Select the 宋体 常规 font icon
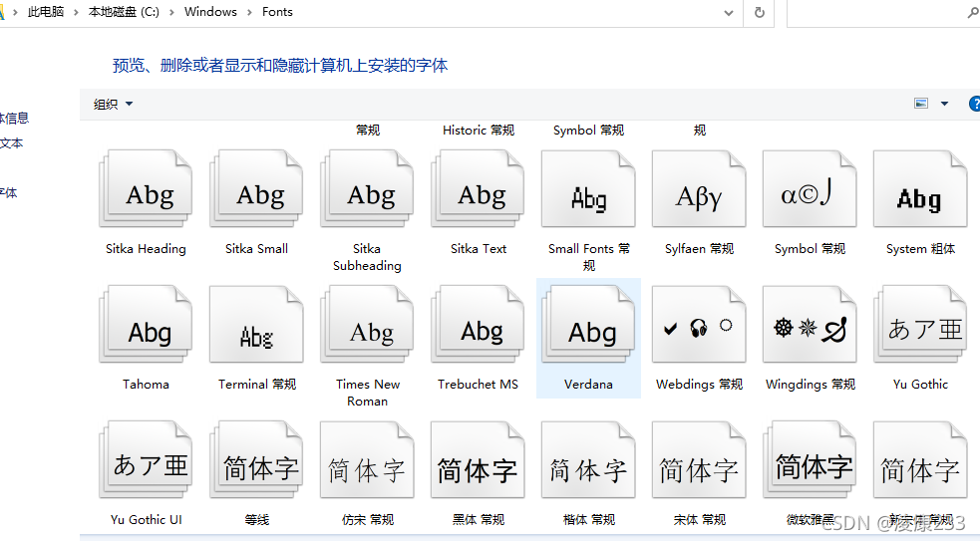980x541 pixels. pos(699,459)
